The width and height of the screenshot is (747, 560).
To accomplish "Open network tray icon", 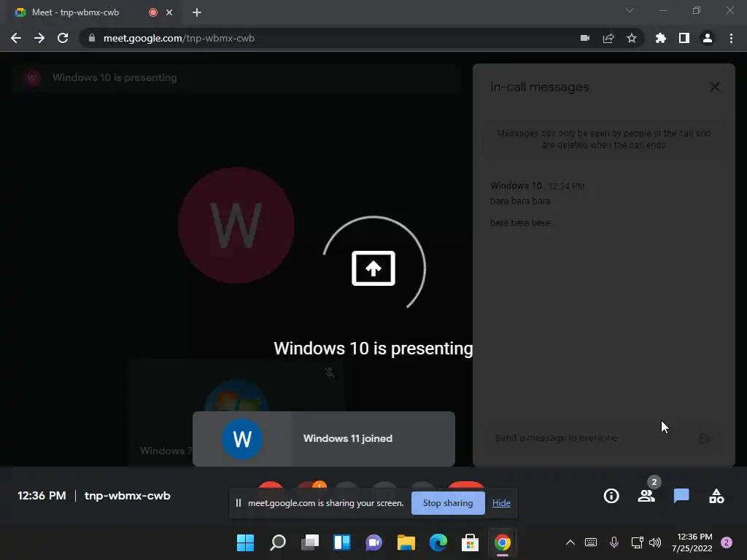I will tap(637, 542).
